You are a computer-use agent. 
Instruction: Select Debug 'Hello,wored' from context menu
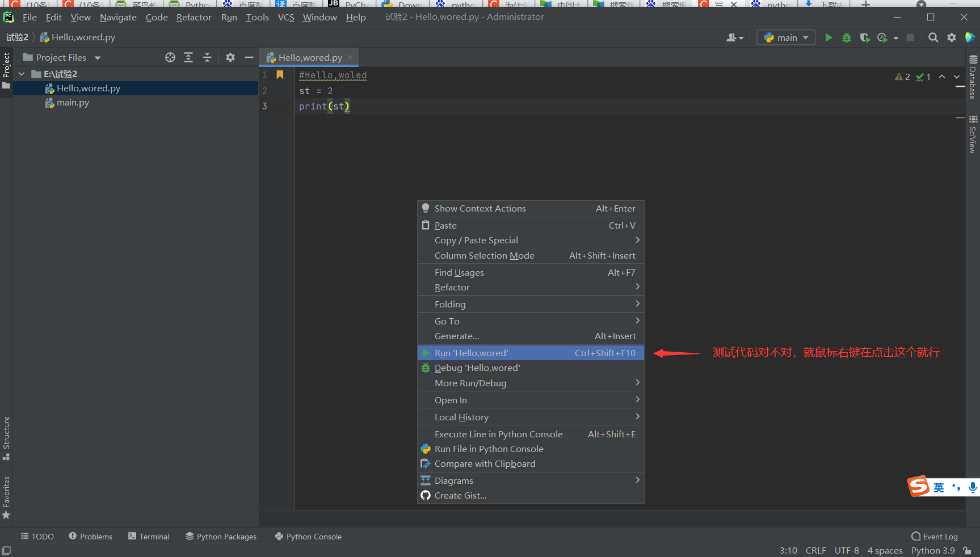pyautogui.click(x=531, y=368)
